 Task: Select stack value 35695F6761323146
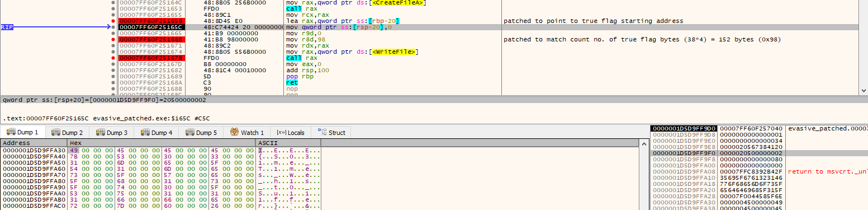point(751,178)
